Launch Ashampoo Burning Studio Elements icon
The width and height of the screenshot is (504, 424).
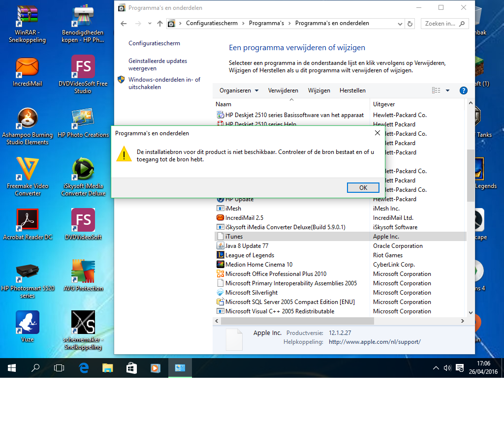[x=28, y=126]
